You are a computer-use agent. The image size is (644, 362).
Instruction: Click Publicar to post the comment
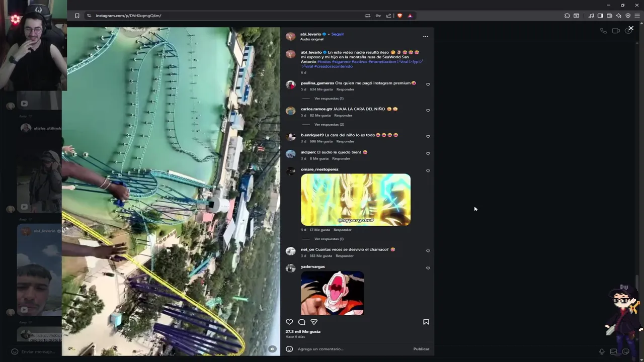click(x=421, y=349)
